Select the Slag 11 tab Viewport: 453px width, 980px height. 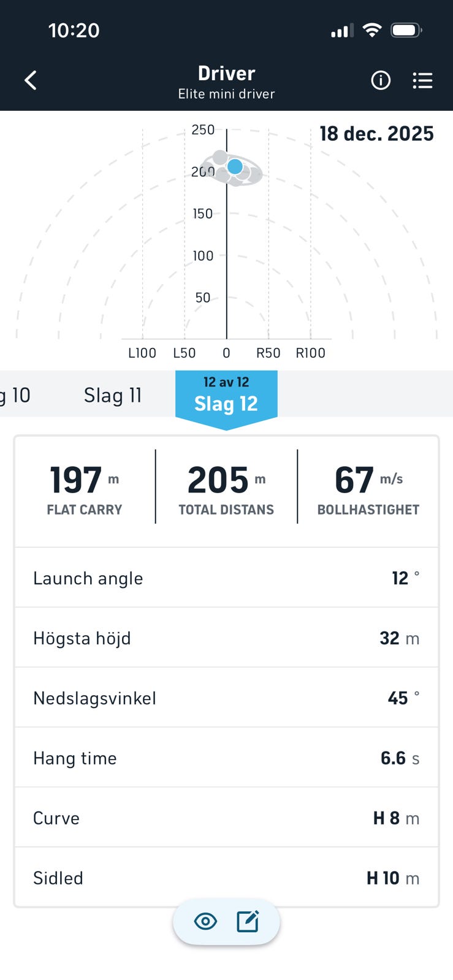click(113, 396)
